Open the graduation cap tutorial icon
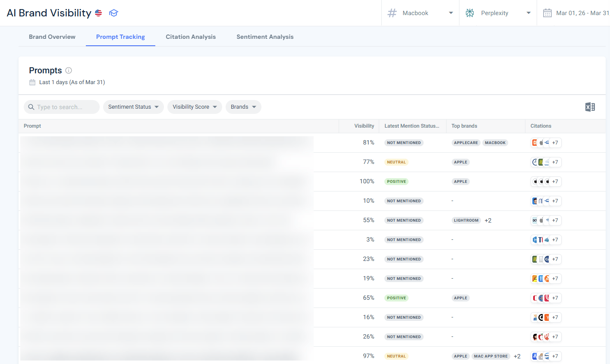The image size is (610, 364). 113,13
